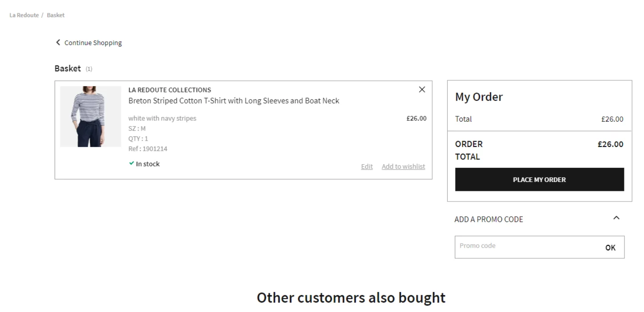644x312 pixels.
Task: Click the 'Other customers also bought' heading
Action: click(x=351, y=298)
